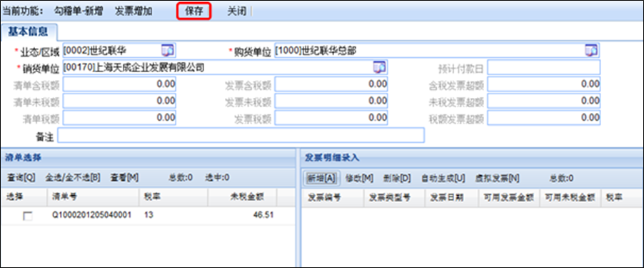Viewport: 644px width, 268px height.
Task: Click the 46.51 untaxed amount cell
Action: point(263,214)
